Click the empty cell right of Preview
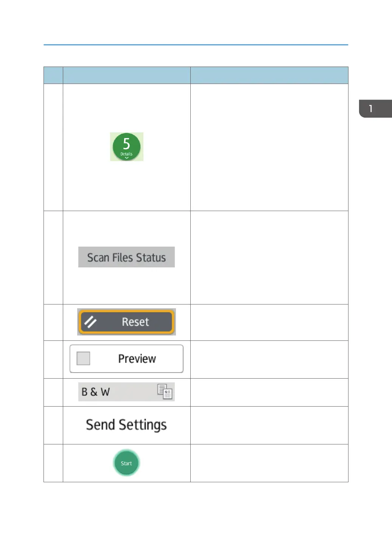The height and width of the screenshot is (556, 392). pyautogui.click(x=269, y=359)
